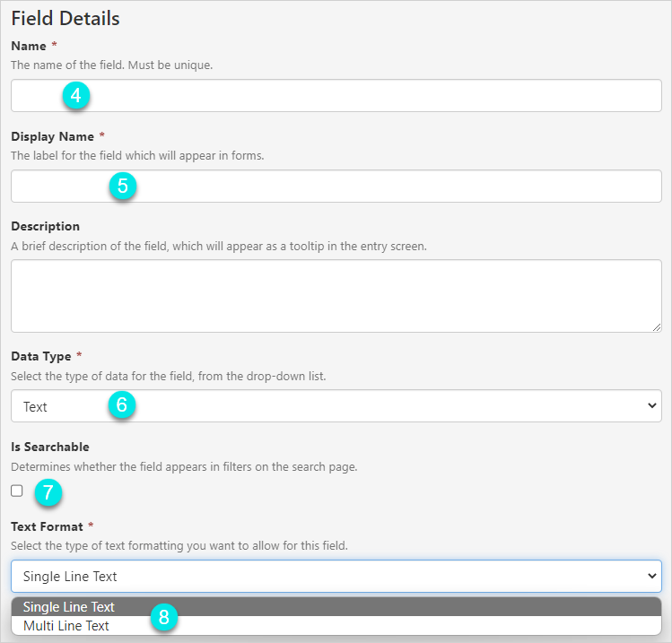Image resolution: width=672 pixels, height=643 pixels.
Task: Click inside the Description text area
Action: pyautogui.click(x=336, y=296)
